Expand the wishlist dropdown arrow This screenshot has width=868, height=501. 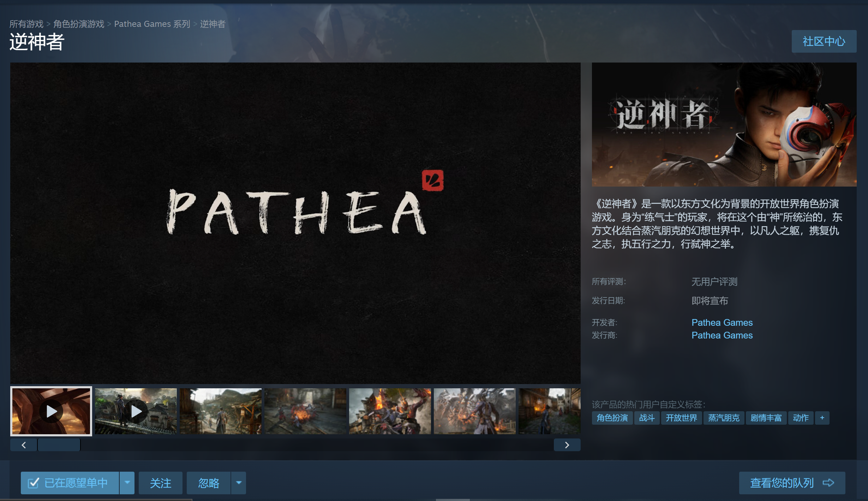[127, 483]
